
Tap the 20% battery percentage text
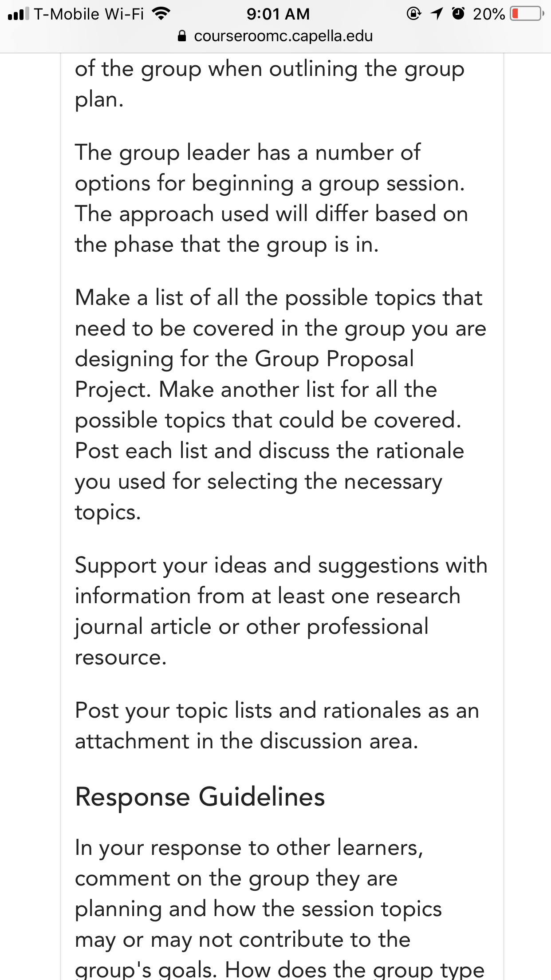pos(489,14)
